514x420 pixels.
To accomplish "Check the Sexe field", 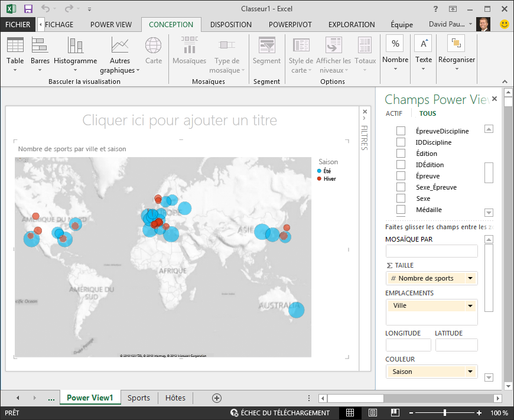I will (401, 198).
